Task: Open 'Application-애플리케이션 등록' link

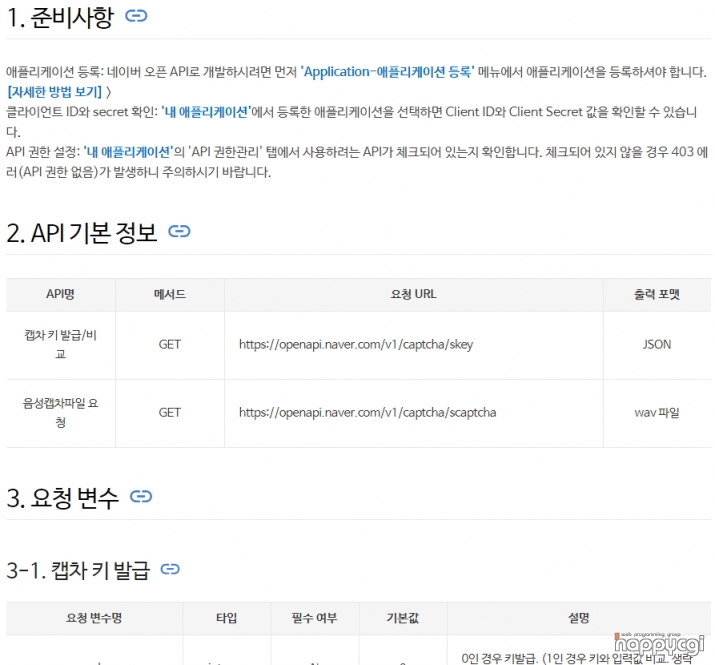Action: coord(387,72)
